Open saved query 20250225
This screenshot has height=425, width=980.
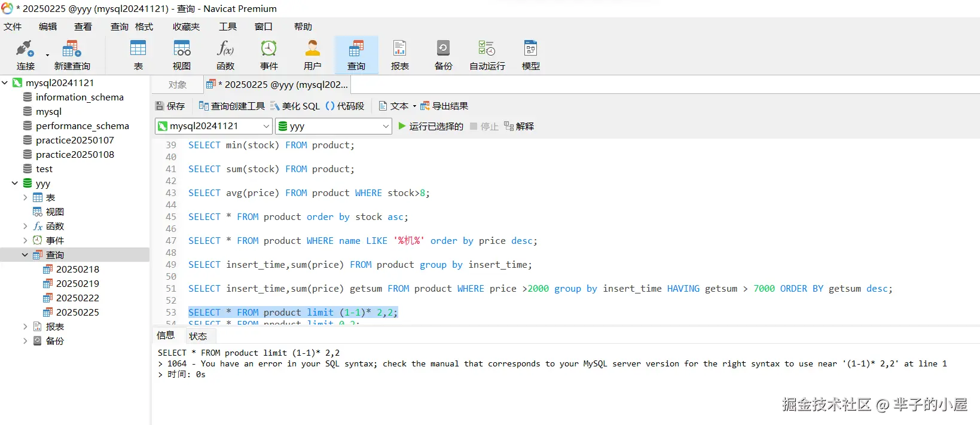coord(77,312)
